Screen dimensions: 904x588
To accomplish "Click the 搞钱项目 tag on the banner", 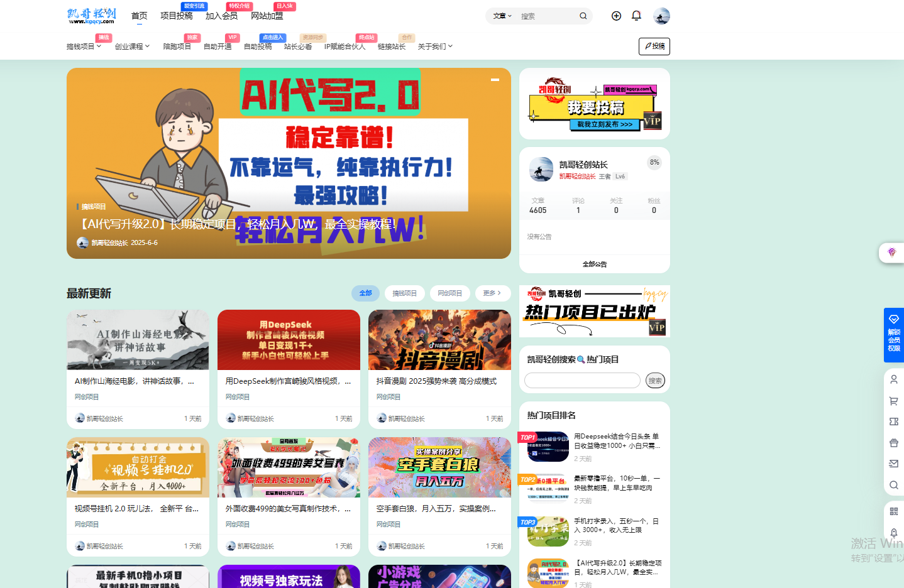I will click(x=93, y=207).
